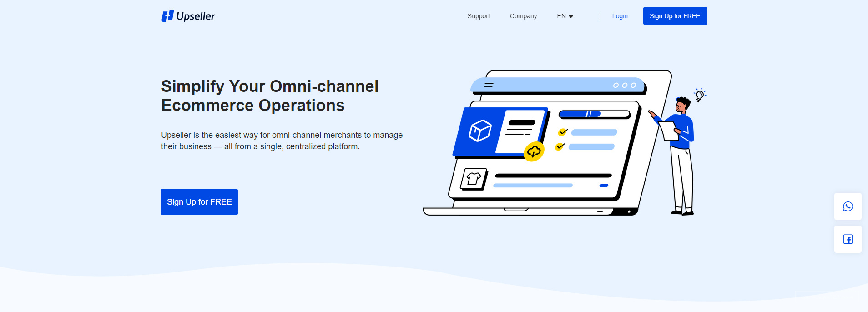Click the second yellow checkmark in illustration
Screen dimensions: 868x312
[560, 146]
